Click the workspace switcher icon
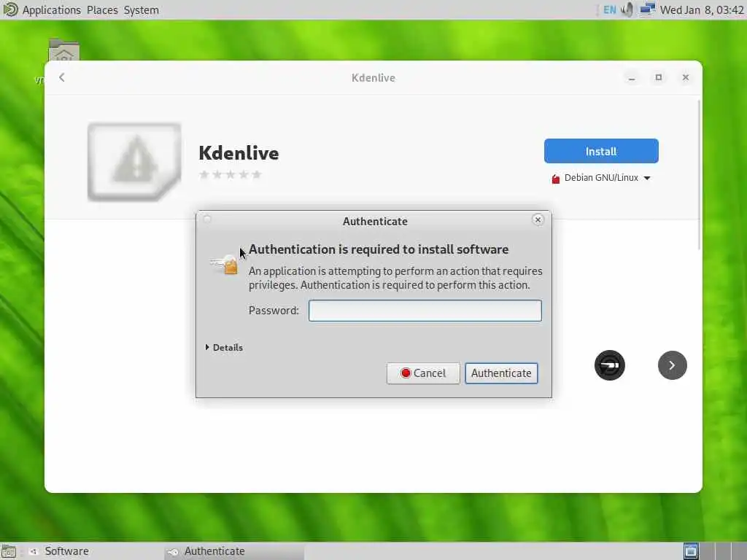This screenshot has height=560, width=747. click(691, 551)
